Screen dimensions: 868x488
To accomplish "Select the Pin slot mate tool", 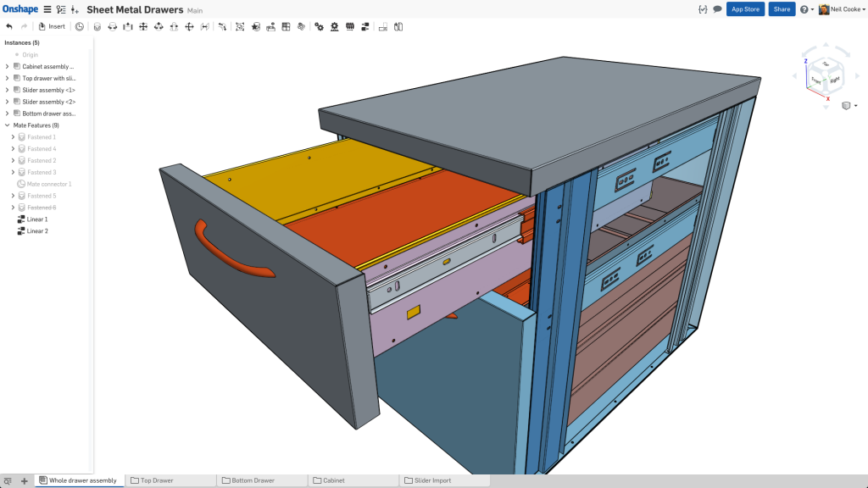I will pos(175,26).
